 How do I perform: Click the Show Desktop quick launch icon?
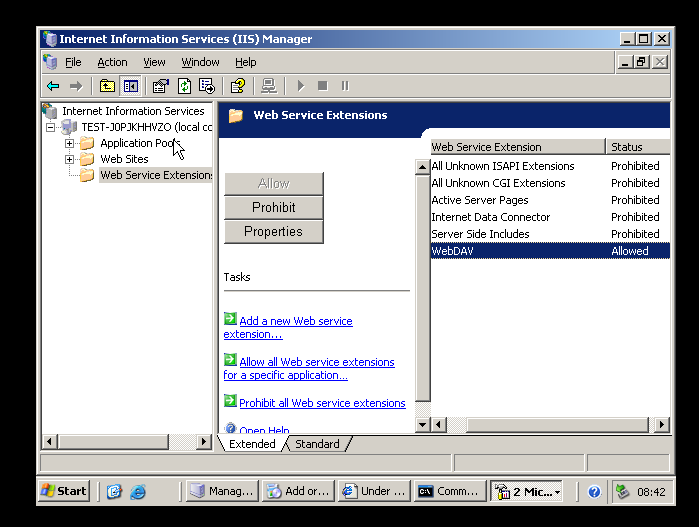114,492
